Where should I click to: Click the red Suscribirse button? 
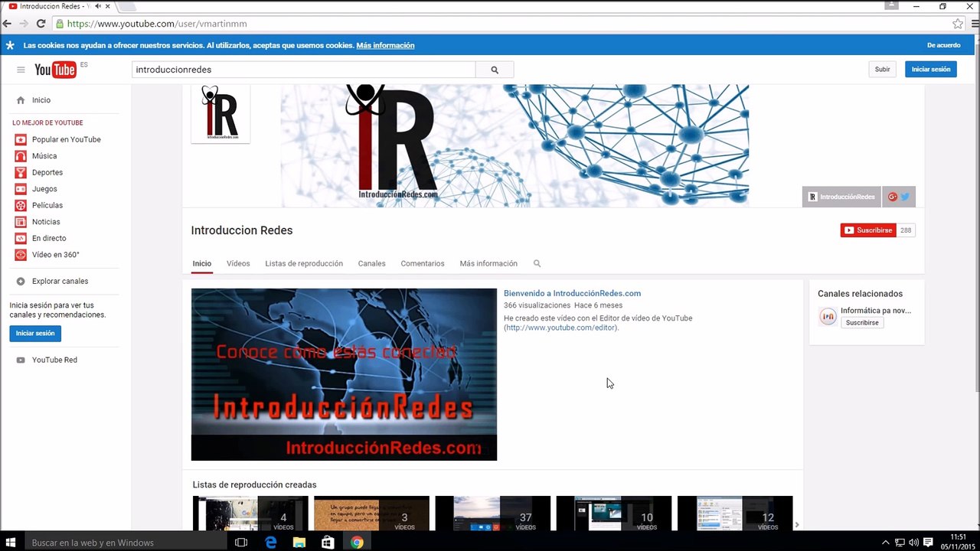(x=868, y=230)
